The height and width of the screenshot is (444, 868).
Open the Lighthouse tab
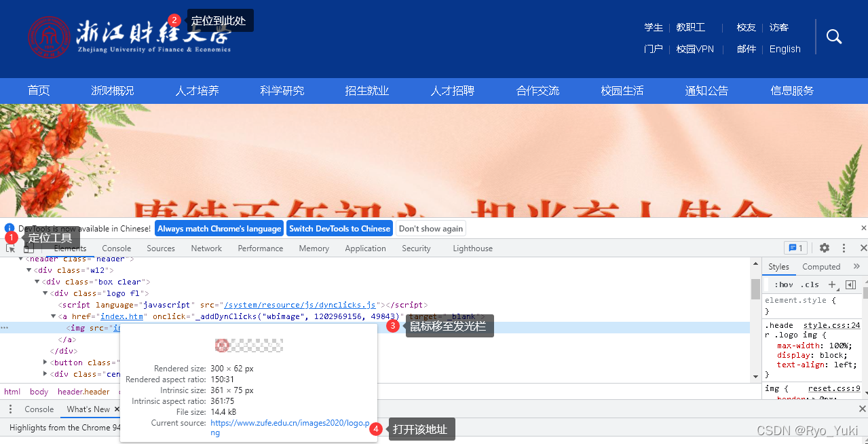pyautogui.click(x=473, y=248)
